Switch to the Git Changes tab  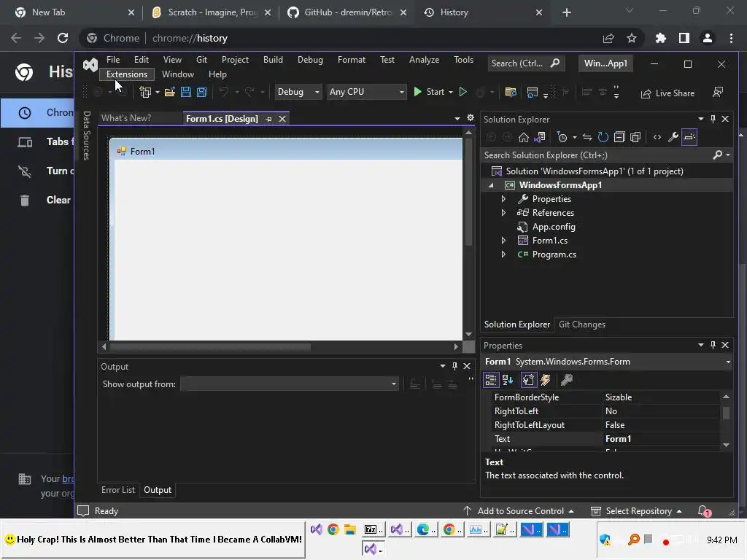(x=581, y=324)
